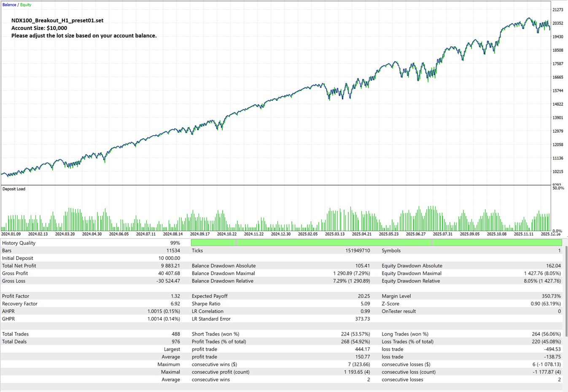568x392 pixels.
Task: Click the green History Quality bar
Action: tap(376, 243)
